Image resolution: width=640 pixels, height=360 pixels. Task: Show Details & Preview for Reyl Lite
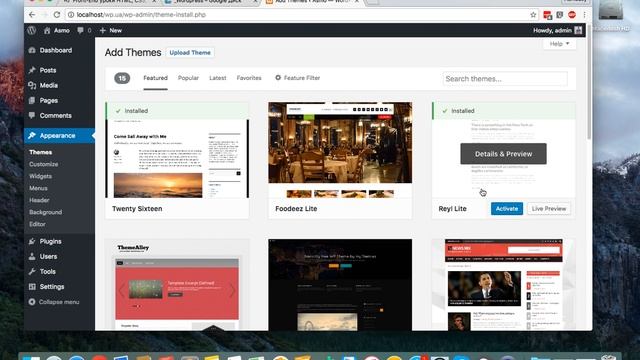pyautogui.click(x=503, y=154)
